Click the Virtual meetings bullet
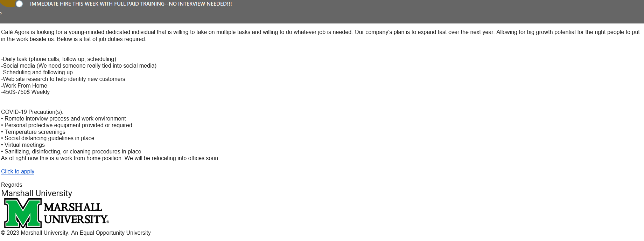Viewport: 644px width, 241px height. [x=23, y=145]
